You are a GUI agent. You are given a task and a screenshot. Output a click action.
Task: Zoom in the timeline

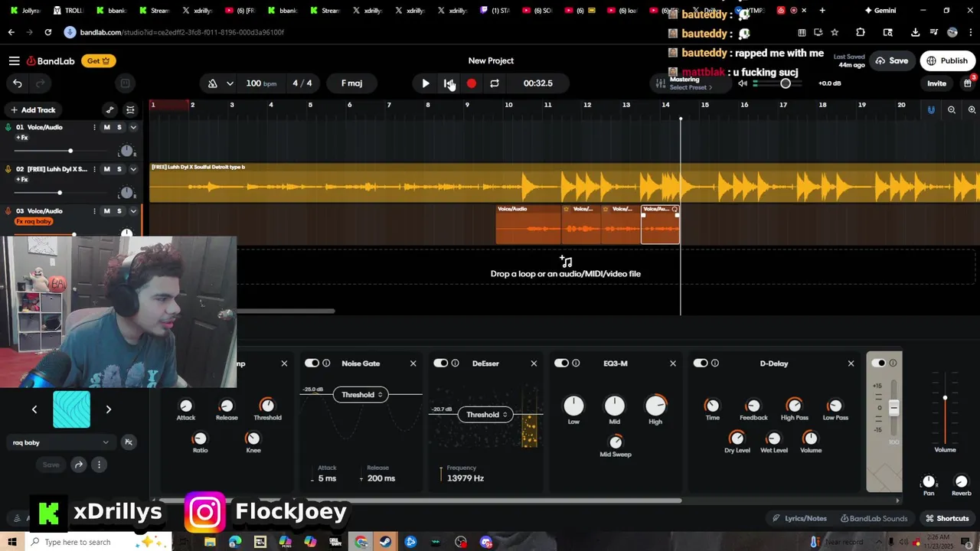pos(972,110)
